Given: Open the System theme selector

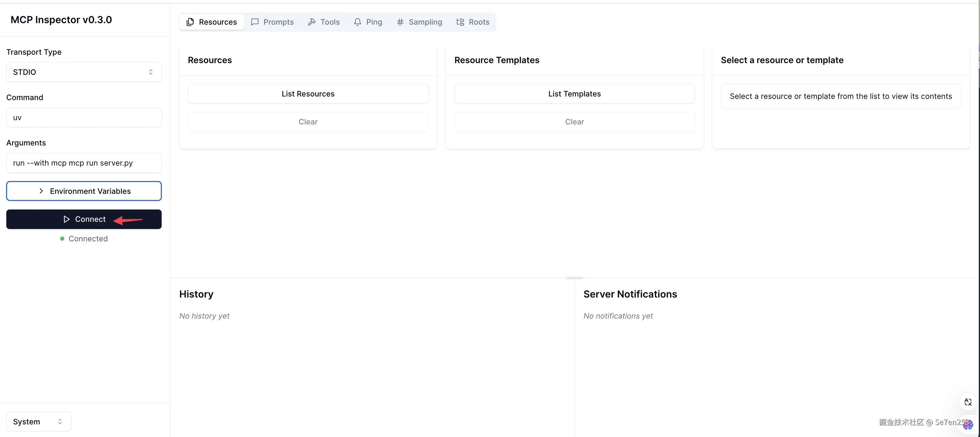Looking at the screenshot, I should (38, 421).
